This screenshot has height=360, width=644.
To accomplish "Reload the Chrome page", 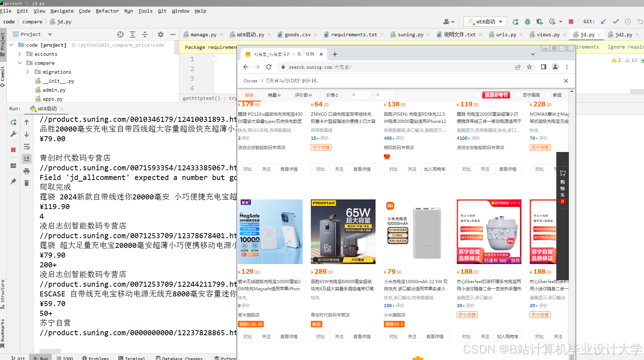I will pyautogui.click(x=269, y=67).
